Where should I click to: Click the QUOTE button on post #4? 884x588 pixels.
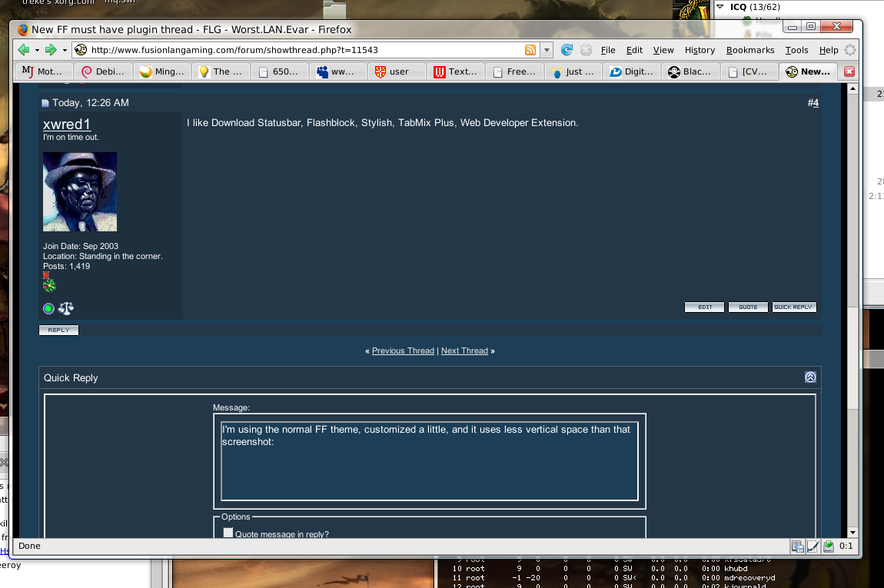click(x=748, y=307)
